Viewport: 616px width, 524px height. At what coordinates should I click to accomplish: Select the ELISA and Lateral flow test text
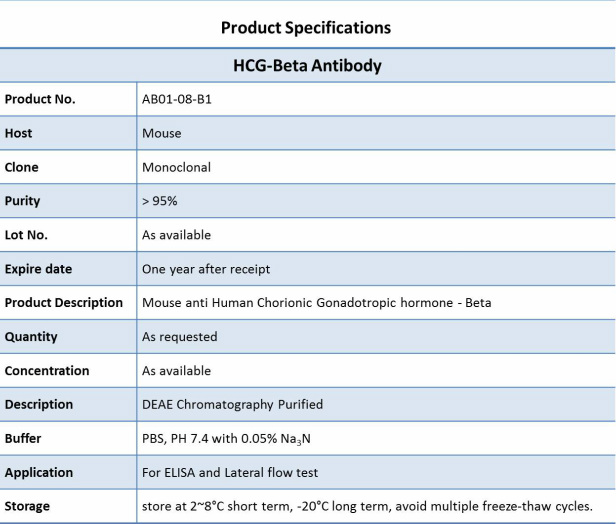[241, 473]
